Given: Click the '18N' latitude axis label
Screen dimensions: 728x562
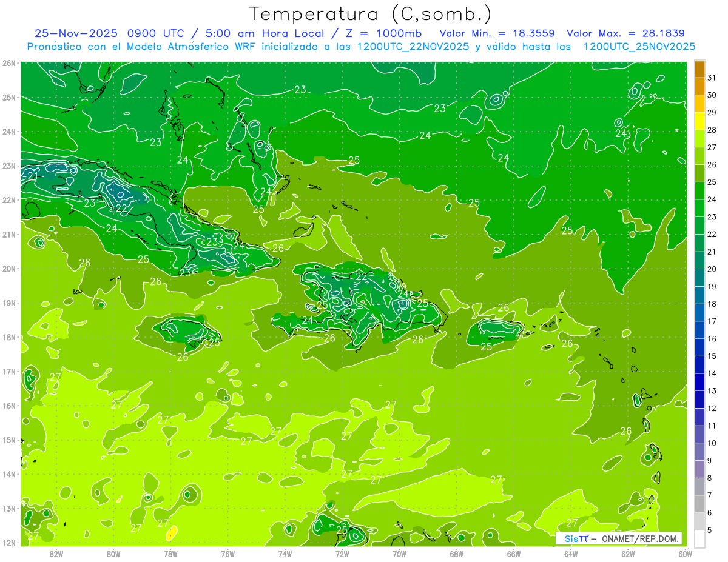Looking at the screenshot, I should click(10, 337).
